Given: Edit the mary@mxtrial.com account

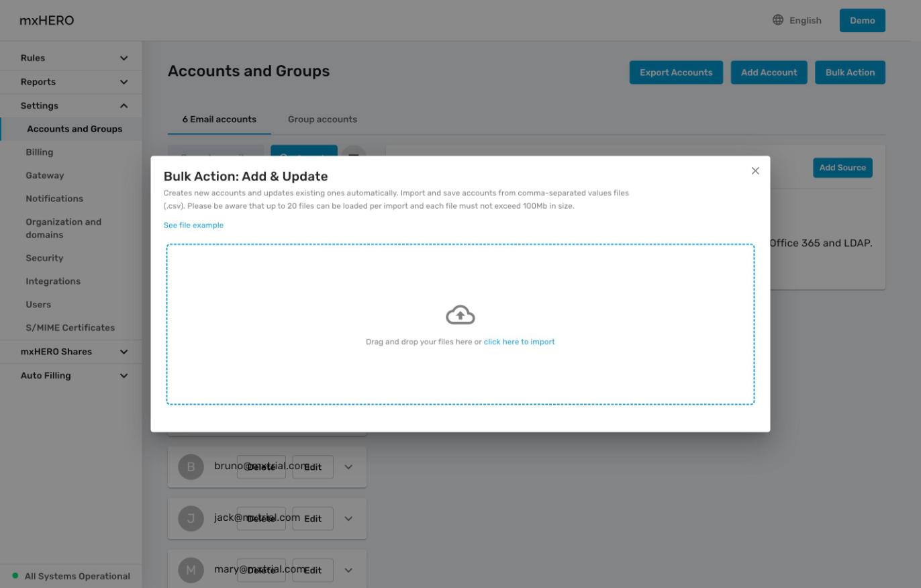Looking at the screenshot, I should tap(313, 571).
